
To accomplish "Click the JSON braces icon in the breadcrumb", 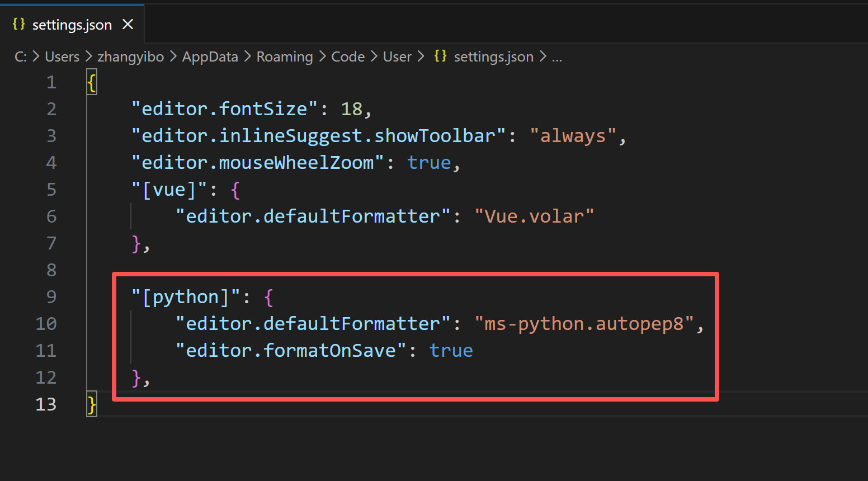I will (x=440, y=56).
